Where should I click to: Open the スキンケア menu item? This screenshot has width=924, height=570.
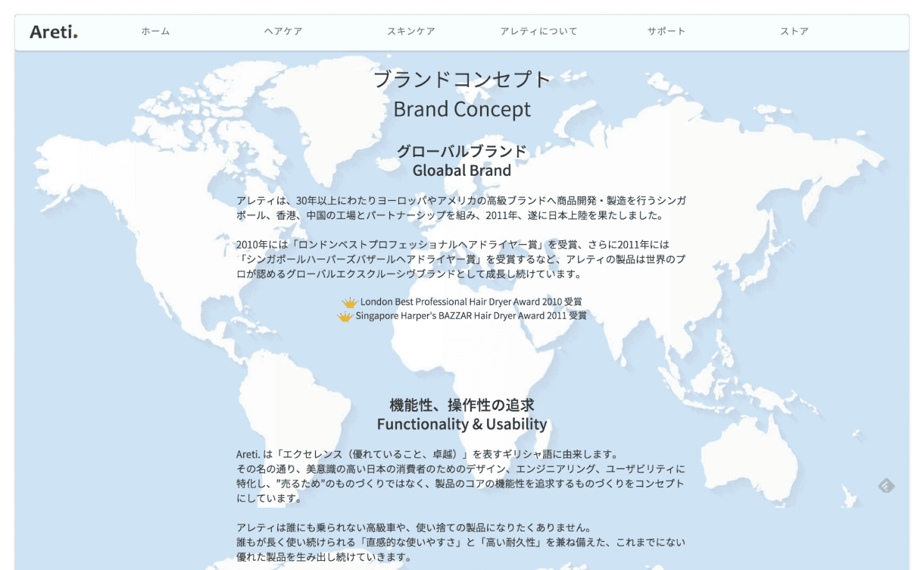tap(411, 31)
